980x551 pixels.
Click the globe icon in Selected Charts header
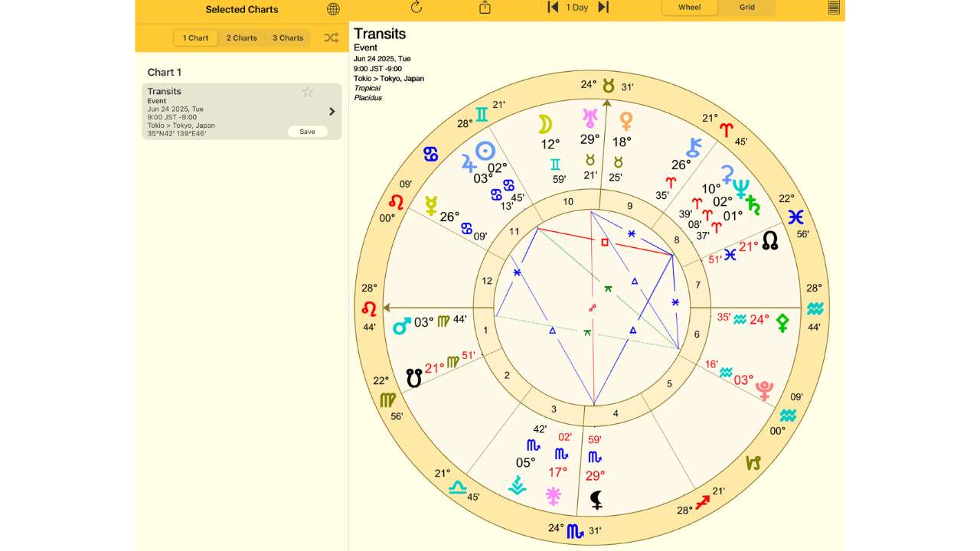point(333,9)
